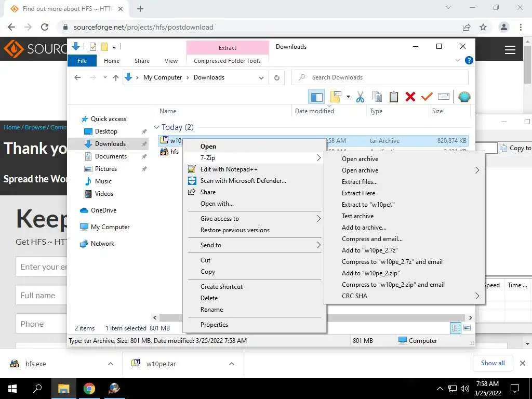
Task: Switch to the Home ribbon tab
Action: point(112,61)
